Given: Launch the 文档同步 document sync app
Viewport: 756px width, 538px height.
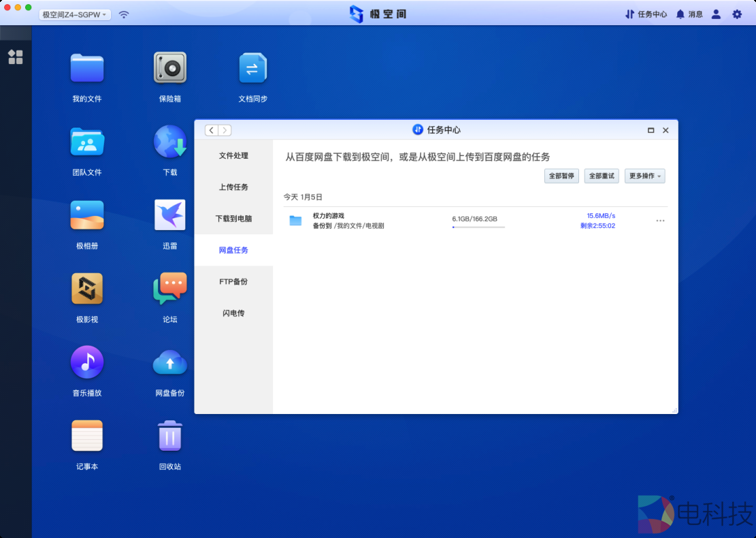Looking at the screenshot, I should click(x=252, y=68).
